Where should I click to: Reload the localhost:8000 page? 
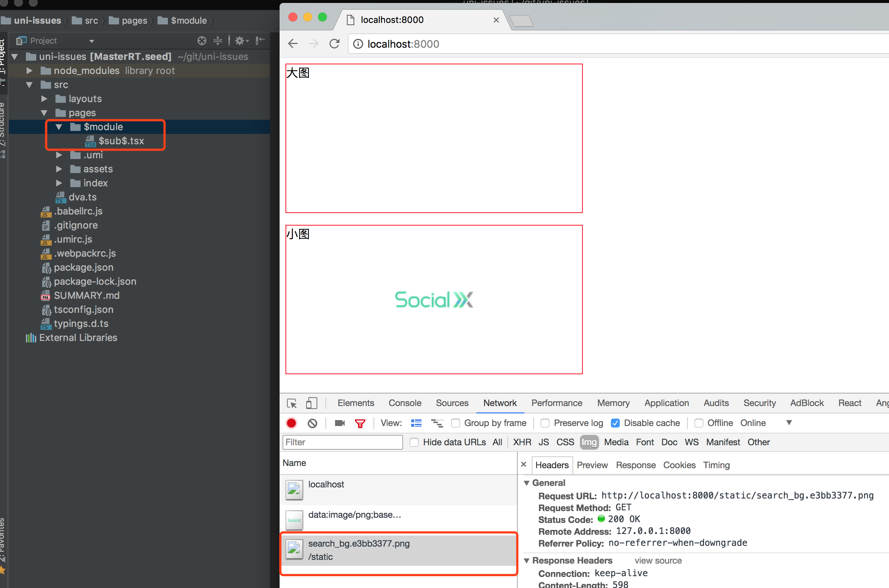click(334, 44)
